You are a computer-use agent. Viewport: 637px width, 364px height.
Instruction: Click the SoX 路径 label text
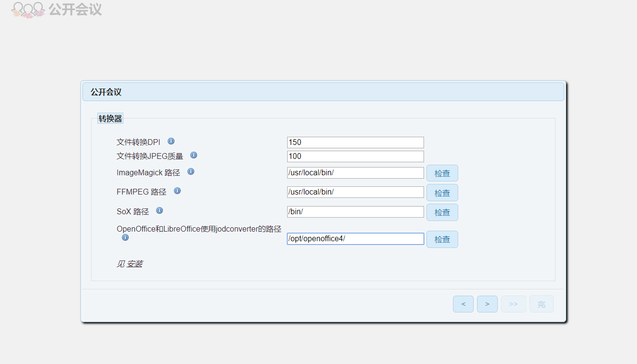[x=133, y=211]
